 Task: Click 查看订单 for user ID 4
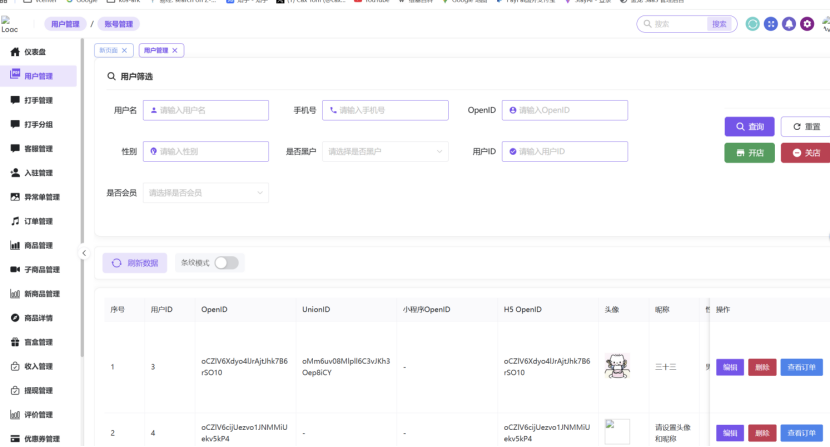801,433
